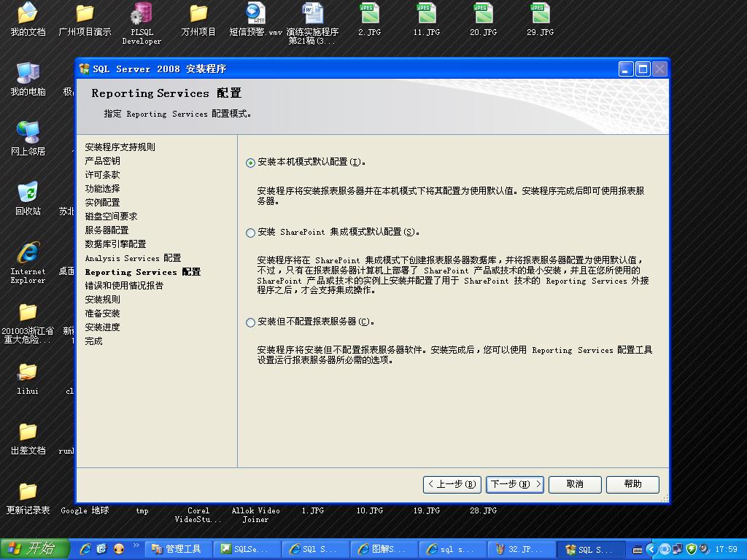Select SharePoint 集成模式默认配置 radio option
The height and width of the screenshot is (560, 747).
pos(251,233)
